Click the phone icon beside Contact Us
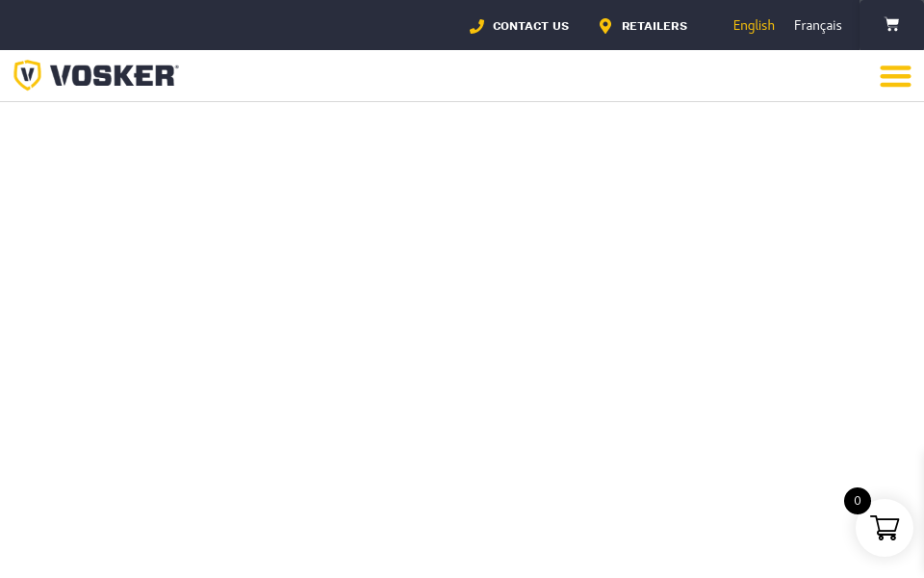This screenshot has width=924, height=578. point(476,26)
